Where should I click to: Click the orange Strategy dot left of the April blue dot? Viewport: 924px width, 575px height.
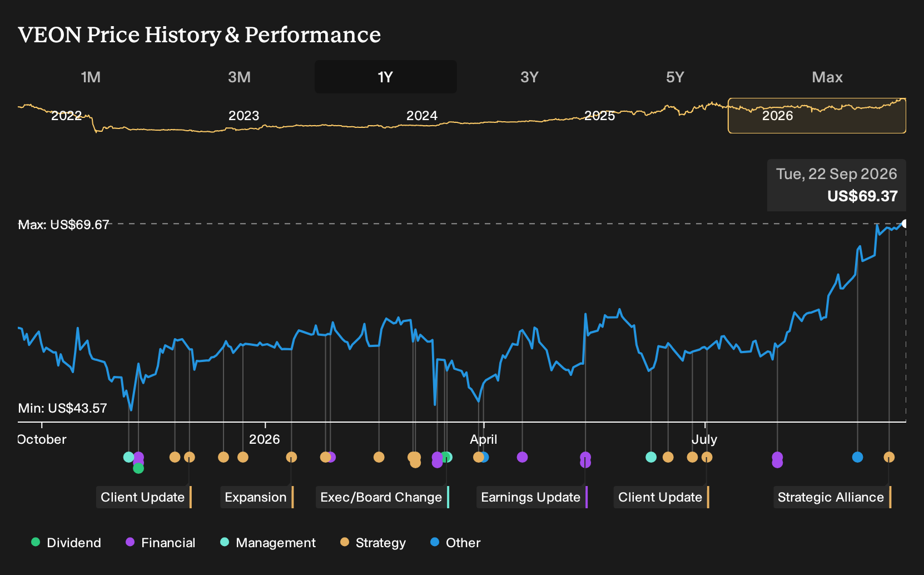click(x=478, y=457)
